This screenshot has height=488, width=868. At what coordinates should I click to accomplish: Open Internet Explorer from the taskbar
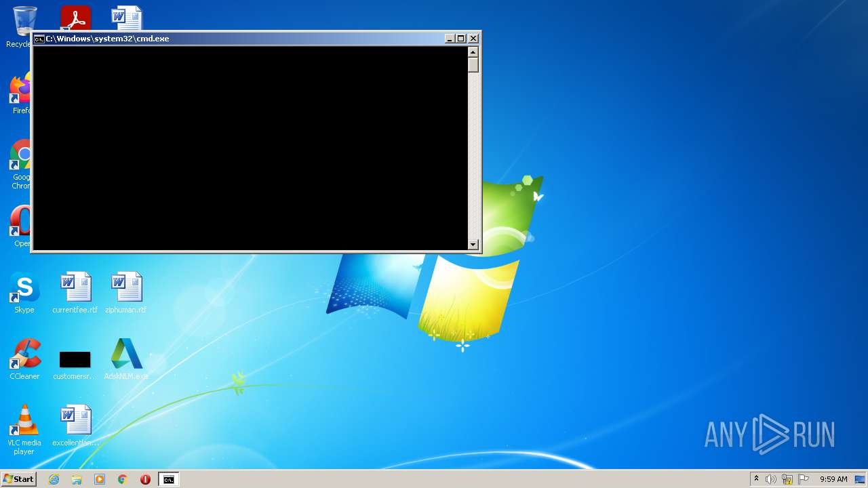pyautogui.click(x=54, y=479)
